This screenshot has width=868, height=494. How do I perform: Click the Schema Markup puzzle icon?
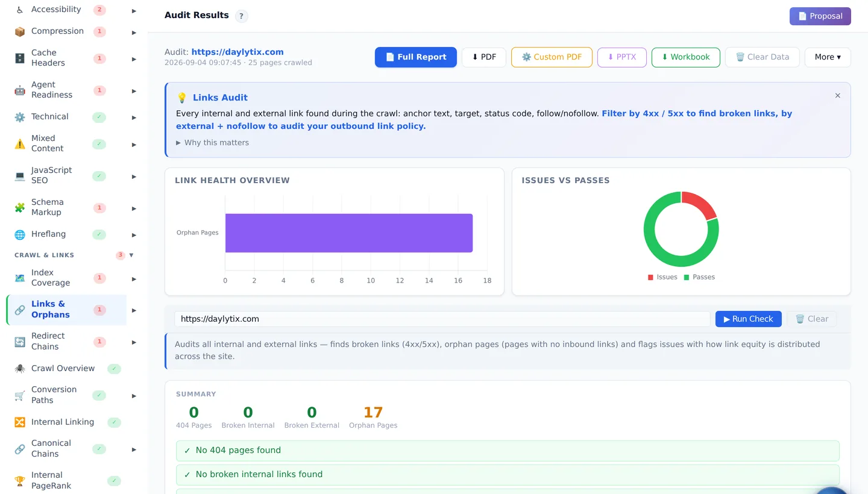(x=20, y=207)
